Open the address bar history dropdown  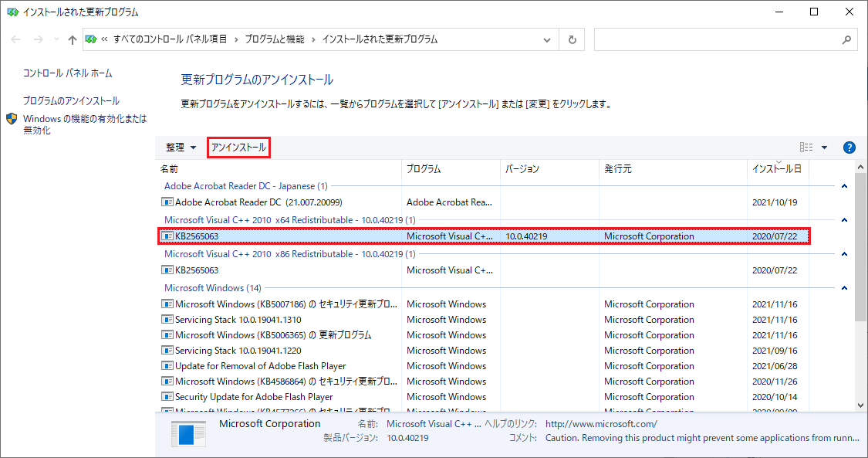pyautogui.click(x=547, y=39)
